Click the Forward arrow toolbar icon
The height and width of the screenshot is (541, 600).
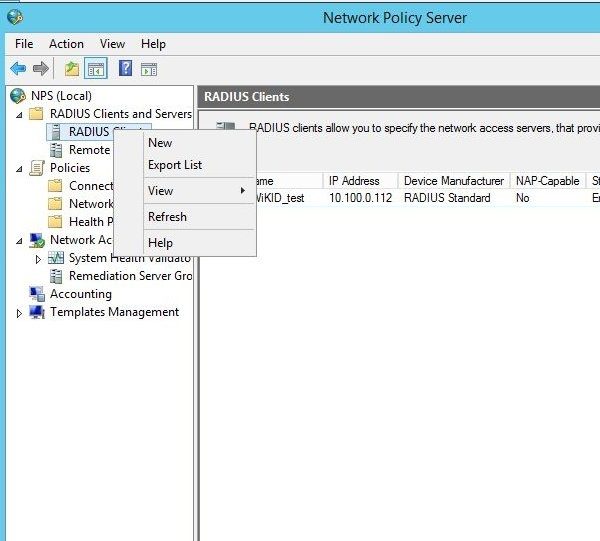click(x=41, y=69)
